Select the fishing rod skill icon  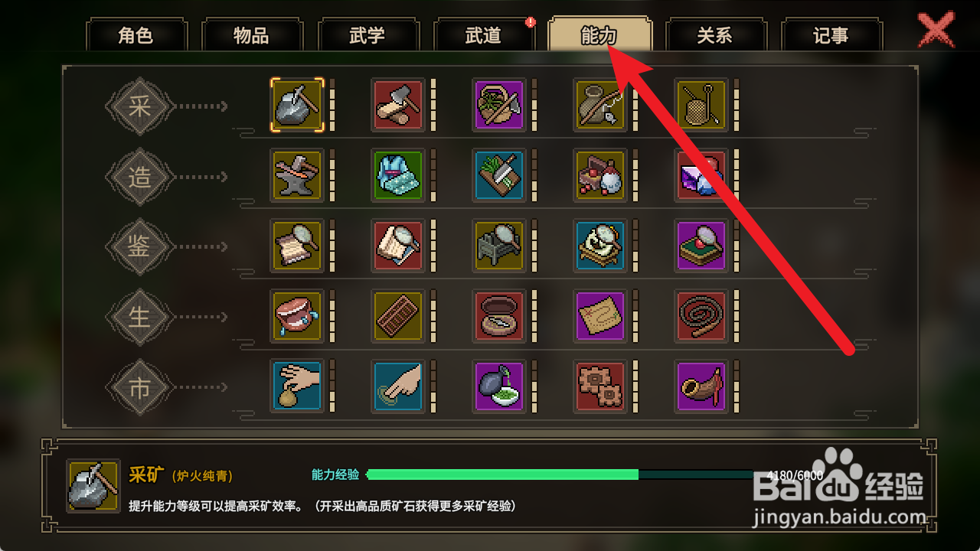(600, 105)
